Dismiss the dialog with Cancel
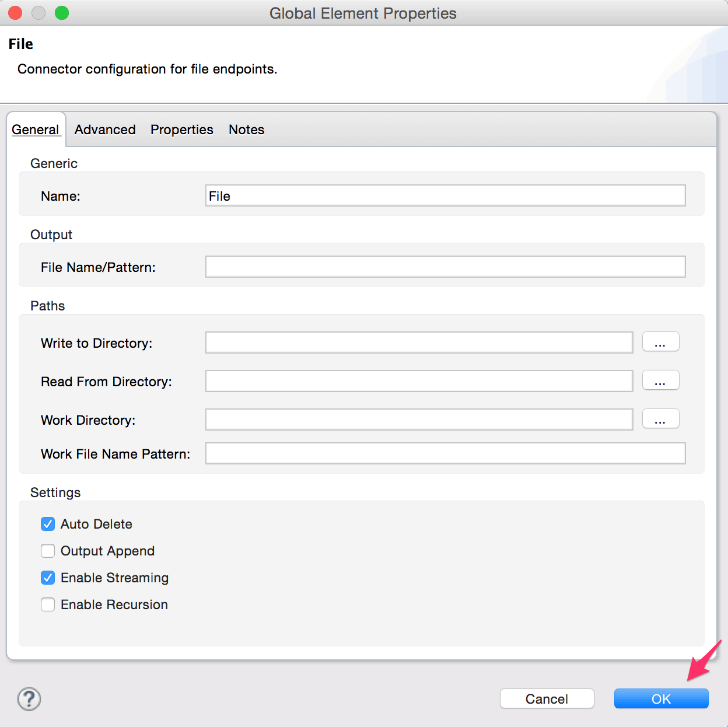 (547, 698)
